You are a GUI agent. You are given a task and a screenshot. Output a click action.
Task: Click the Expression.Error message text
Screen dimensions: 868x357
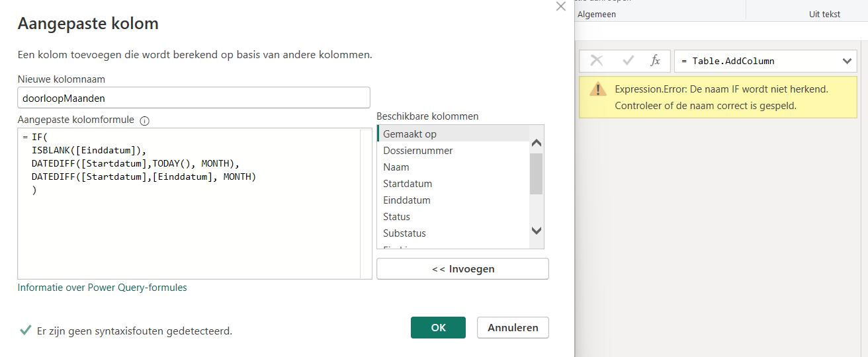[721, 97]
